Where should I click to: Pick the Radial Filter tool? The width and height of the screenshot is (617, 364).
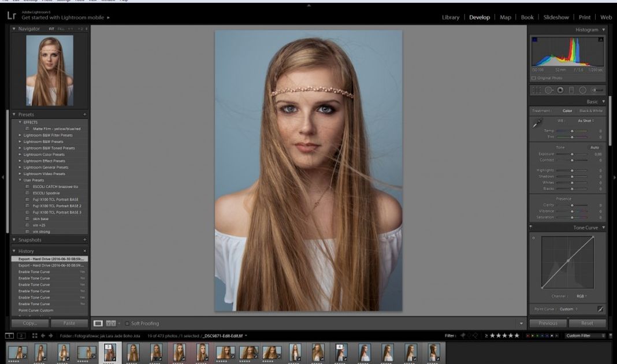tap(582, 90)
